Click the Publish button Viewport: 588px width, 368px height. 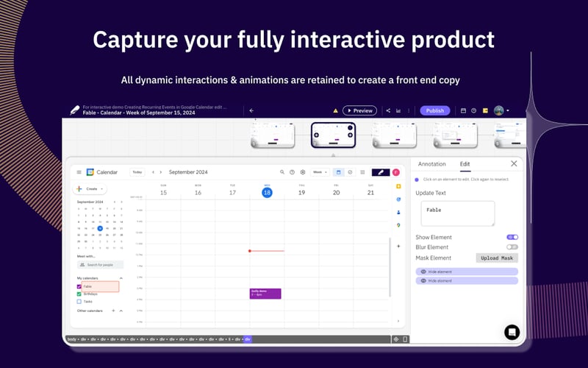pos(435,110)
